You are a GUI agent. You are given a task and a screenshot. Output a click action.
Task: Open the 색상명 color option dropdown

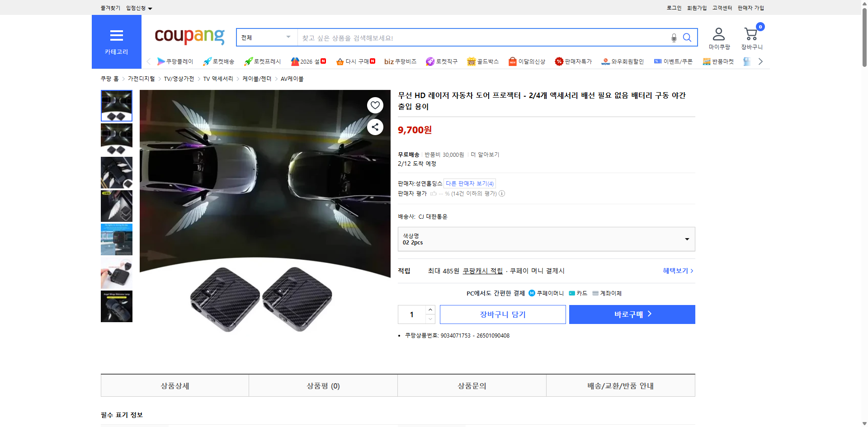pos(546,239)
